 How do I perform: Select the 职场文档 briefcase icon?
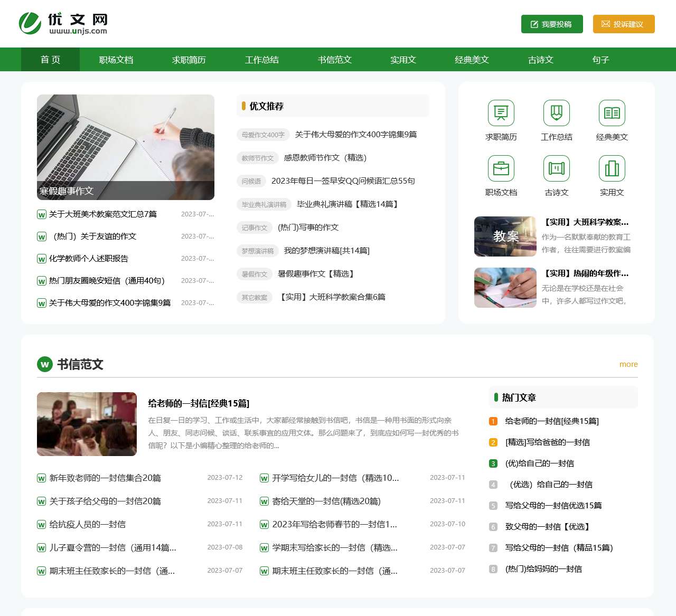[x=500, y=168]
